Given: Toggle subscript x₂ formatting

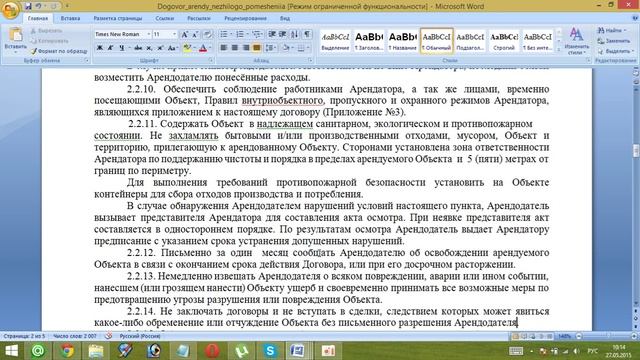Looking at the screenshot, I should pos(149,48).
